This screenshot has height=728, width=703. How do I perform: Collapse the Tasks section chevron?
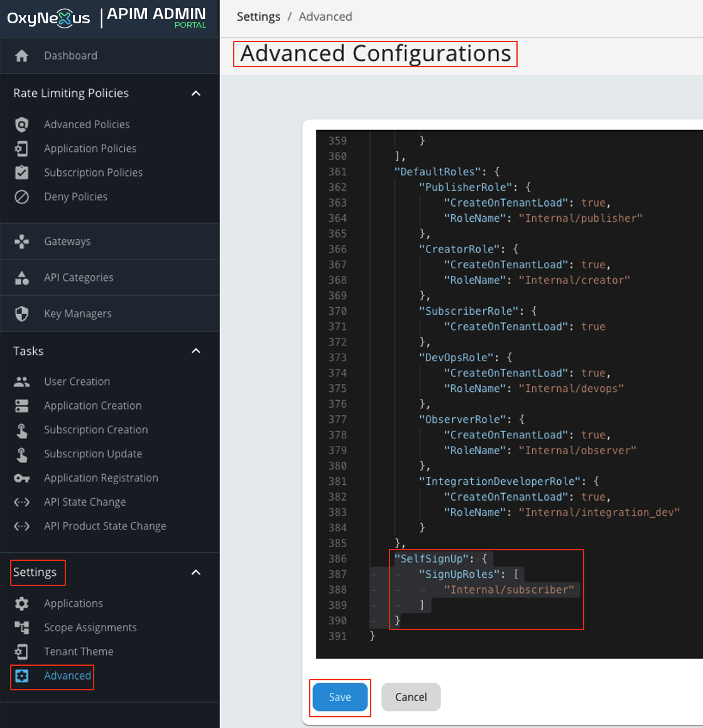196,351
